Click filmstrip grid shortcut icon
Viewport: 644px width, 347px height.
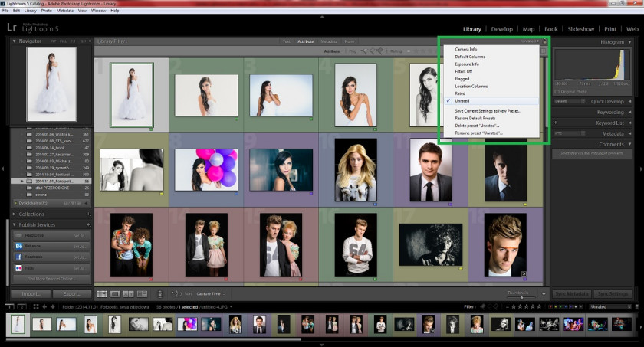coord(36,306)
